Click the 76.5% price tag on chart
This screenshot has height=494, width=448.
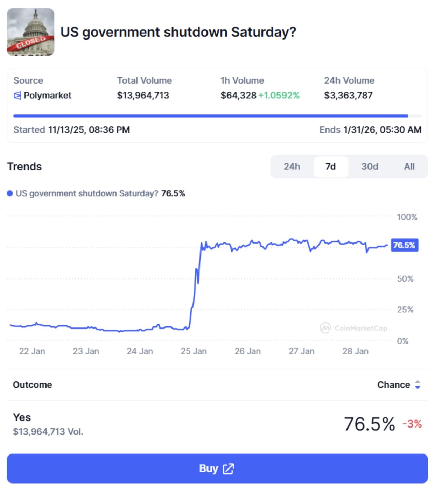pos(404,245)
